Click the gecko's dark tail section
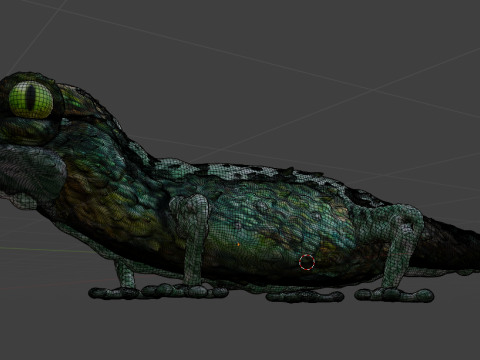Image resolution: width=480 pixels, height=360 pixels. (x=448, y=245)
